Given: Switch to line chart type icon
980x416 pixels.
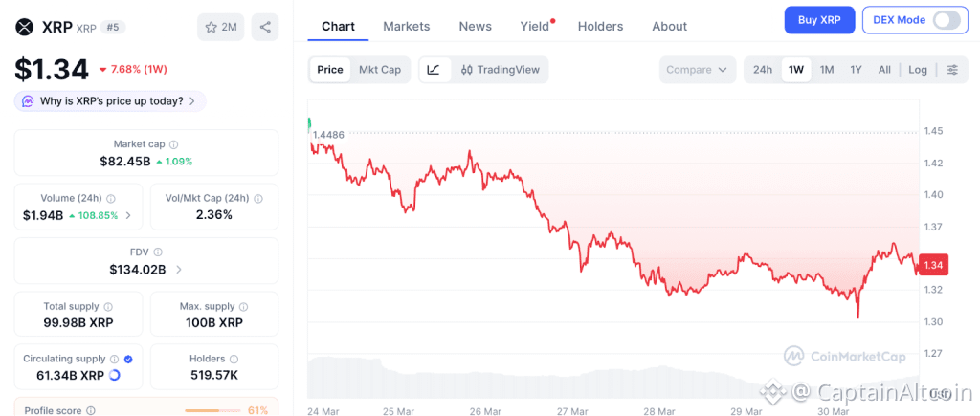Looking at the screenshot, I should point(434,70).
